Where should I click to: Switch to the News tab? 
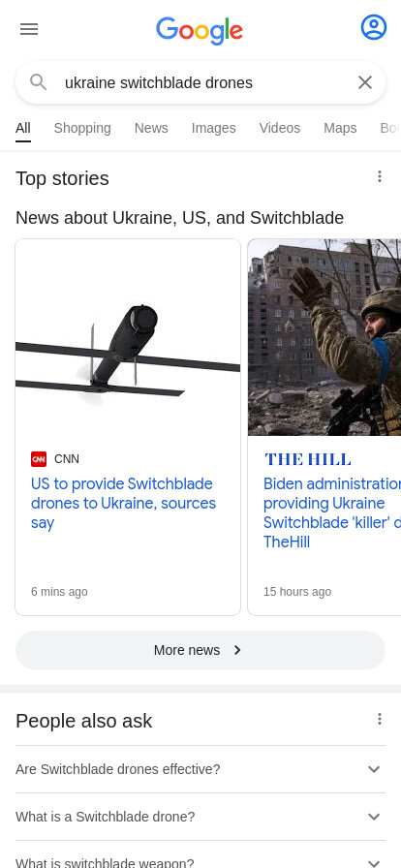(x=151, y=128)
